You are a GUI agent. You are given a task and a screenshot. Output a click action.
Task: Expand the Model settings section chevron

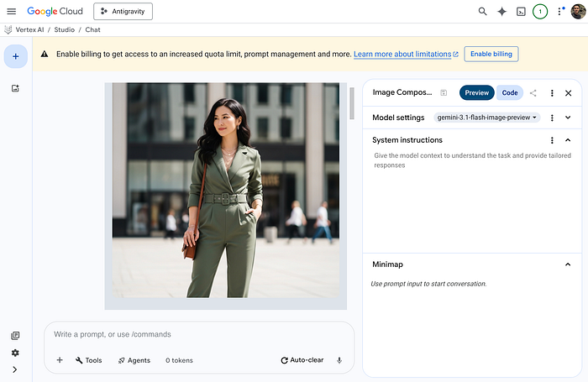(x=568, y=118)
